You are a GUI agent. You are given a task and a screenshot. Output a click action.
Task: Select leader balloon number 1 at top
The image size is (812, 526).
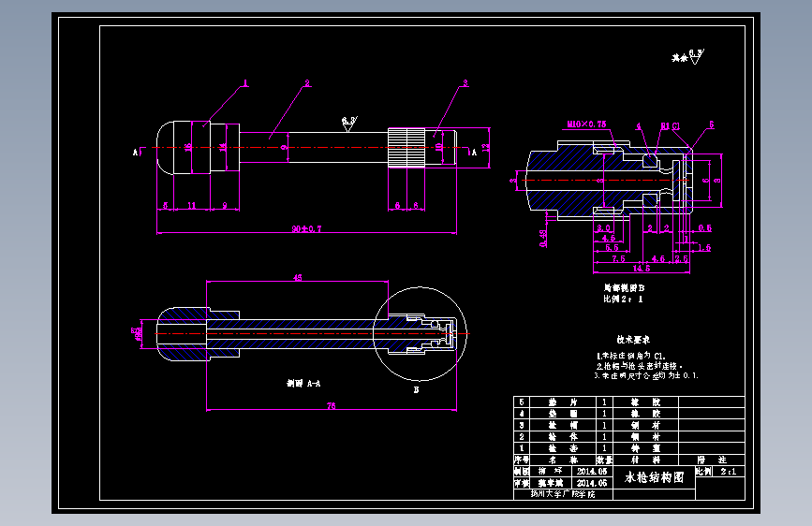[x=245, y=83]
